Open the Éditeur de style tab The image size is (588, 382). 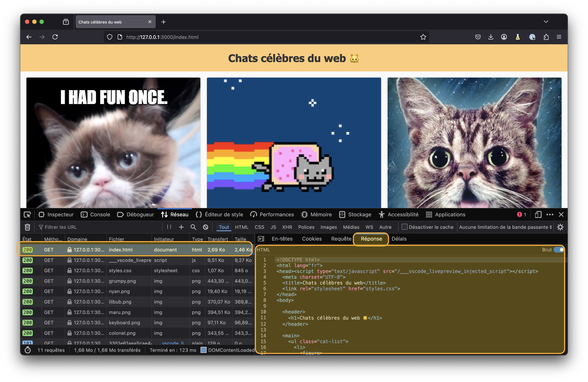click(x=219, y=215)
